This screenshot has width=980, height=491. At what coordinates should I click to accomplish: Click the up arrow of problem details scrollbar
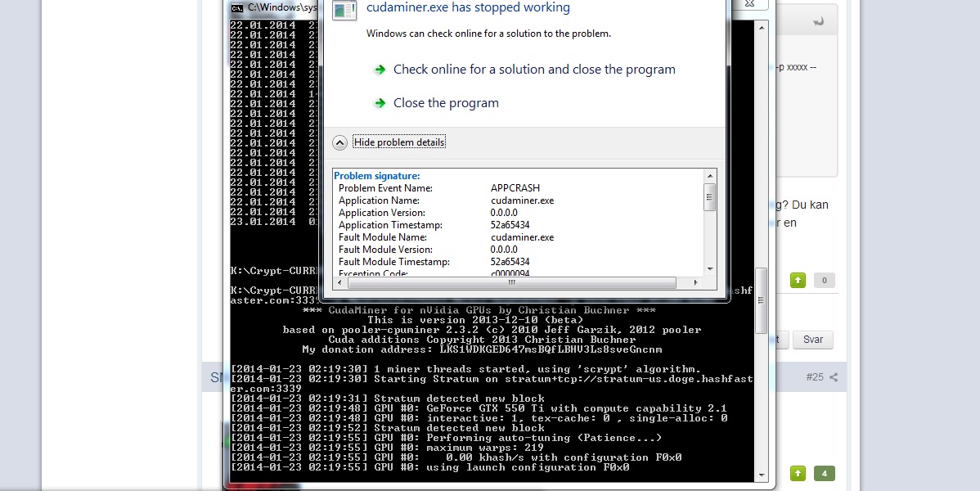coord(709,175)
